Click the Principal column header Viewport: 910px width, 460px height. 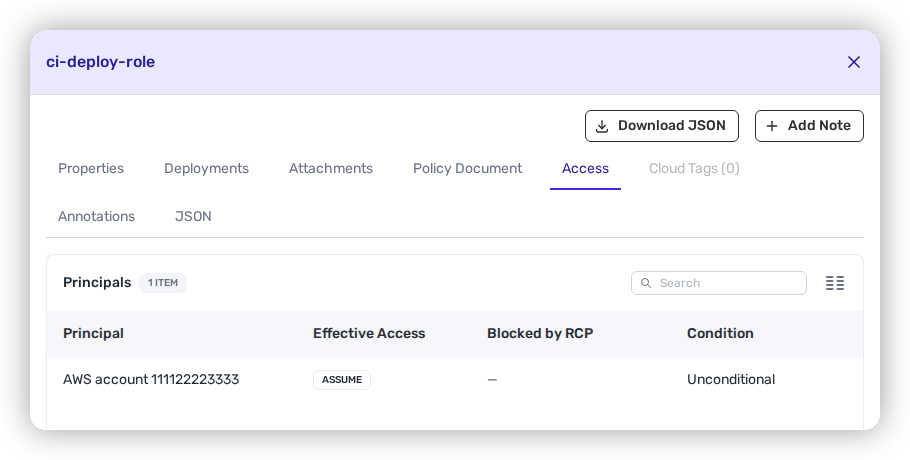[x=93, y=334]
